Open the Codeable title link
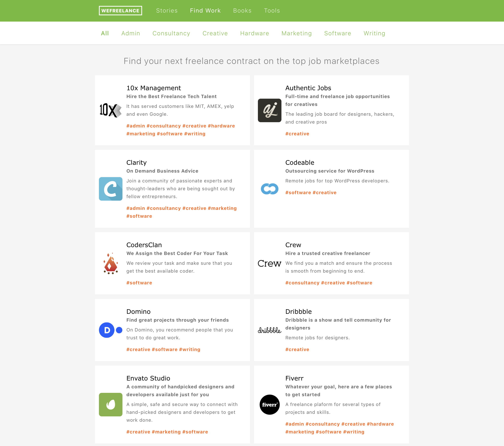Screen dimensions: 504x446 click(x=299, y=162)
